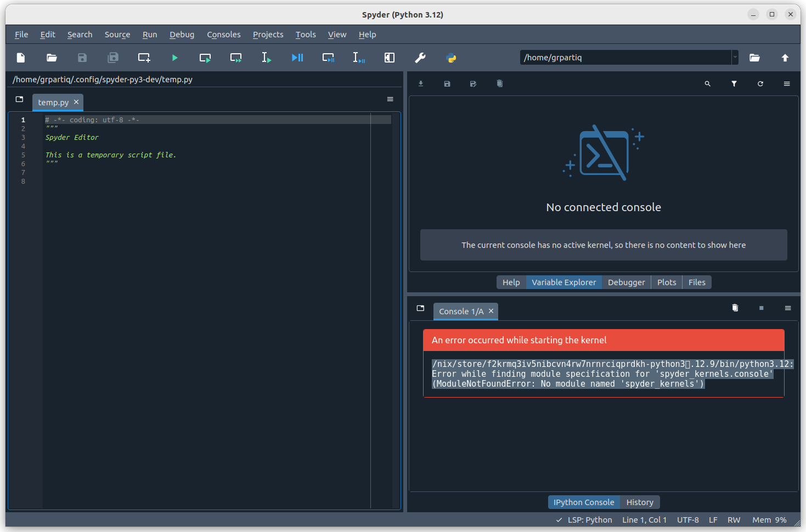Image resolution: width=806 pixels, height=532 pixels.
Task: Open the Run menu
Action: (150, 35)
